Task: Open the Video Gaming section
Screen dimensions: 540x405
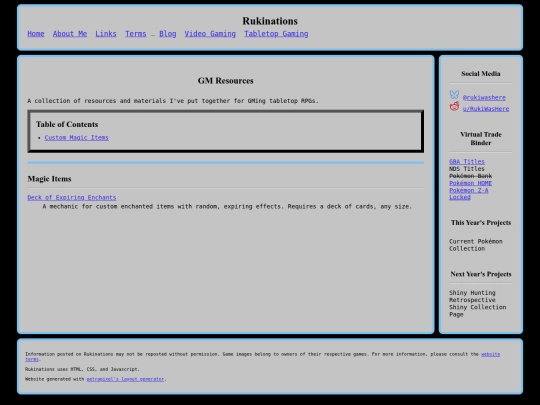Action: pyautogui.click(x=210, y=34)
